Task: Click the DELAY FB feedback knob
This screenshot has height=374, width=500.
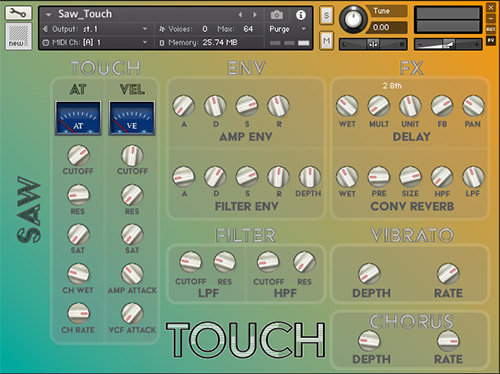Action: click(442, 106)
